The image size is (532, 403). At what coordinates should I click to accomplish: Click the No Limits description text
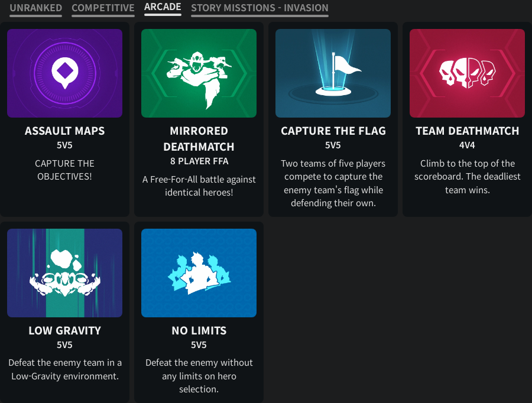pos(199,376)
